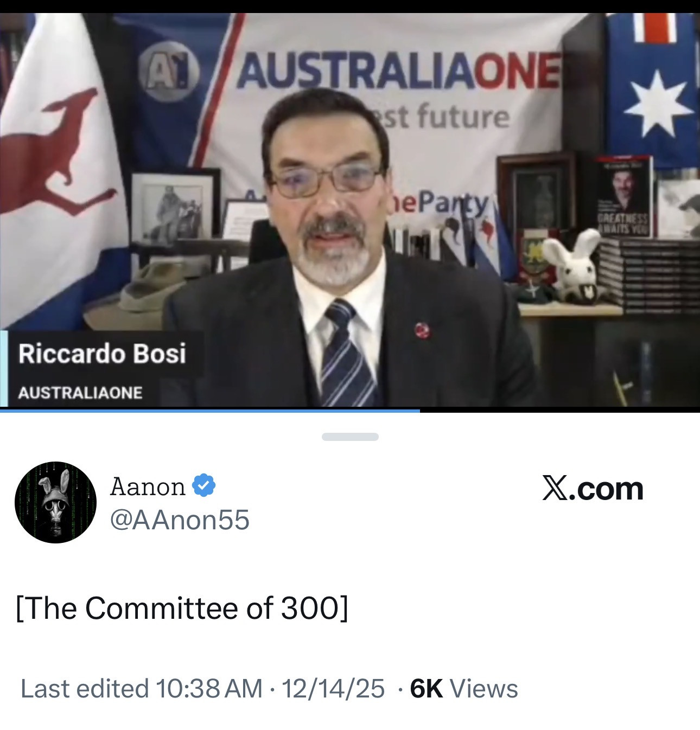Click the 6K Views count
This screenshot has width=700, height=730.
pyautogui.click(x=464, y=689)
